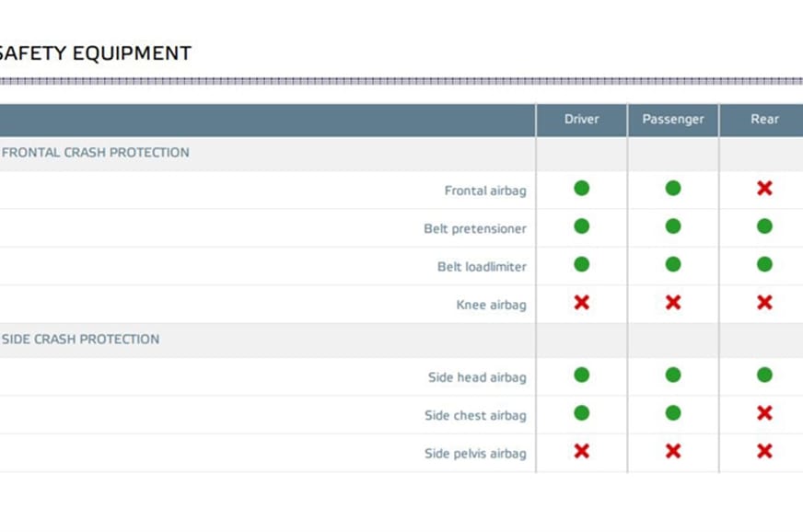Select the Rear column header
The image size is (803, 532).
pos(764,119)
